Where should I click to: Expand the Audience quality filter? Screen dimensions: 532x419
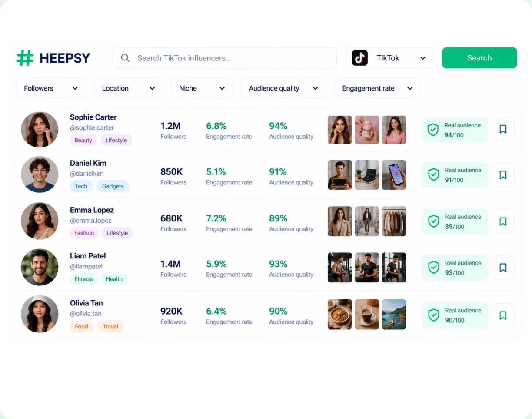pos(283,88)
